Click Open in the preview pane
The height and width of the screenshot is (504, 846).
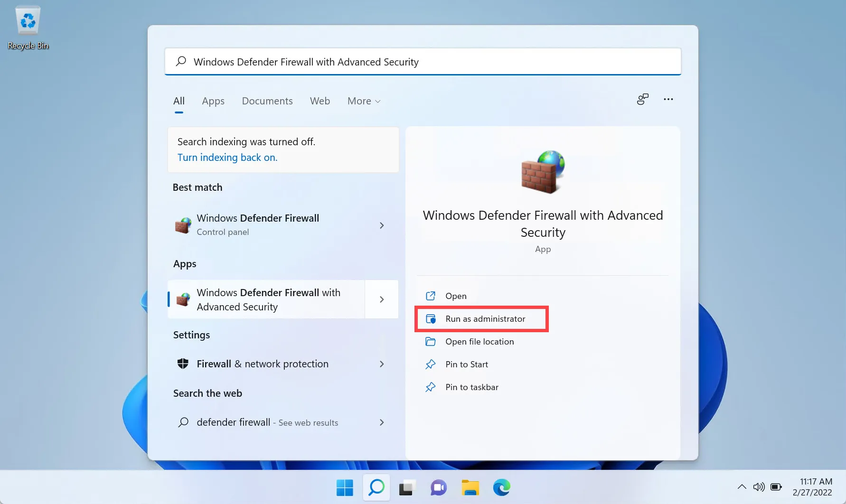(x=456, y=296)
